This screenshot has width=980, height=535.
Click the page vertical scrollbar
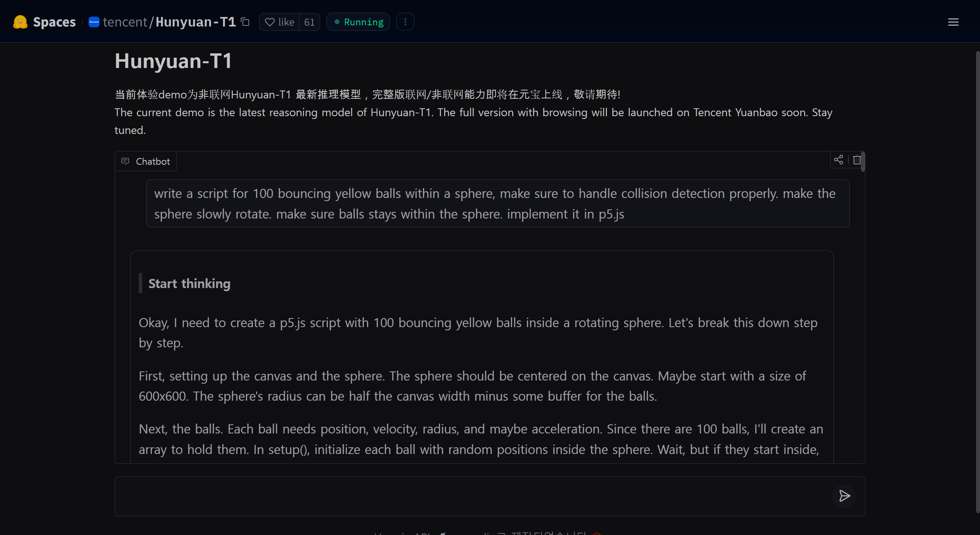click(978, 283)
